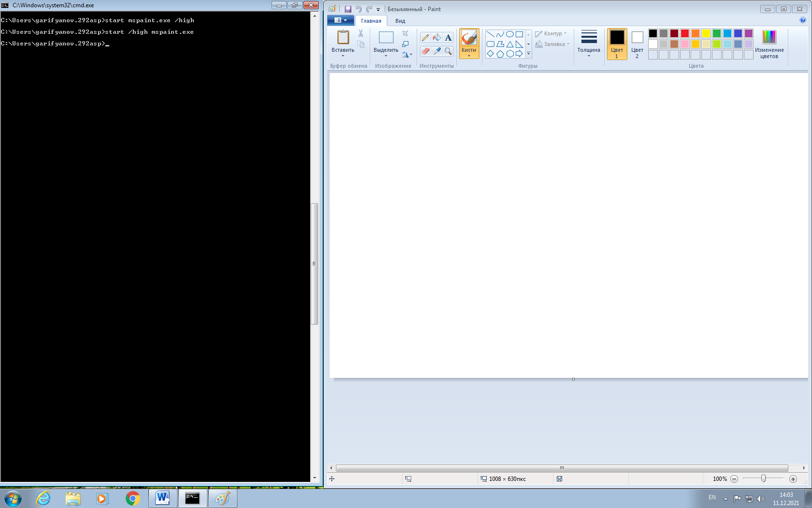Choose the Pentagon shape
Image resolution: width=812 pixels, height=508 pixels.
(500, 54)
